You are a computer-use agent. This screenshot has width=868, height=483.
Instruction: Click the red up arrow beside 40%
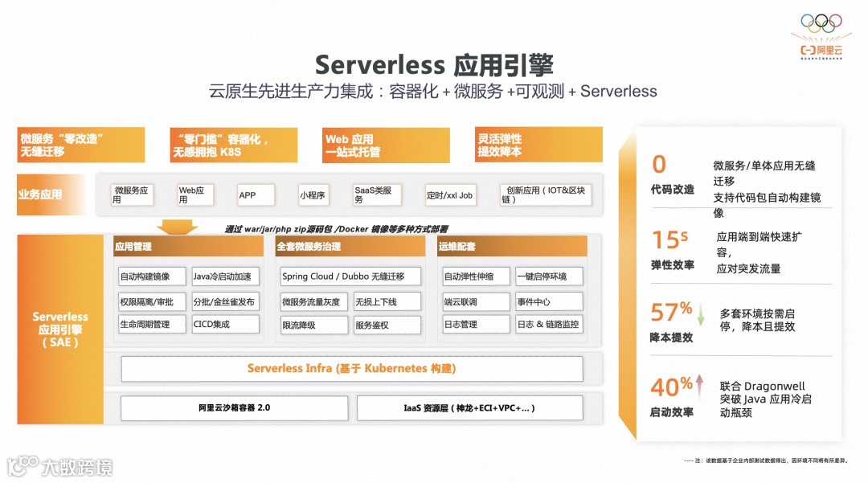tap(700, 386)
